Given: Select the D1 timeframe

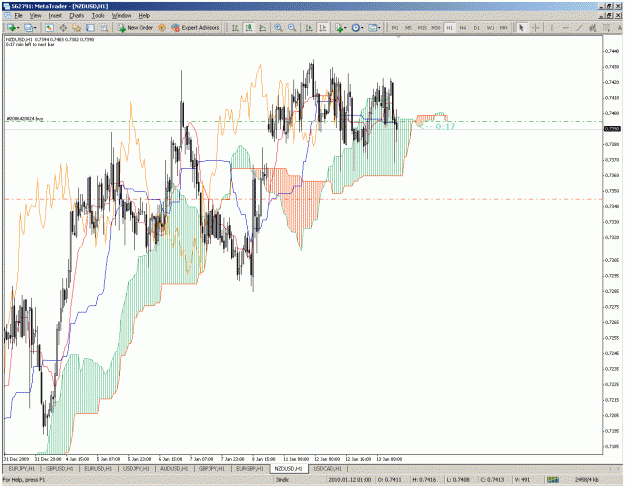Looking at the screenshot, I should [476, 28].
